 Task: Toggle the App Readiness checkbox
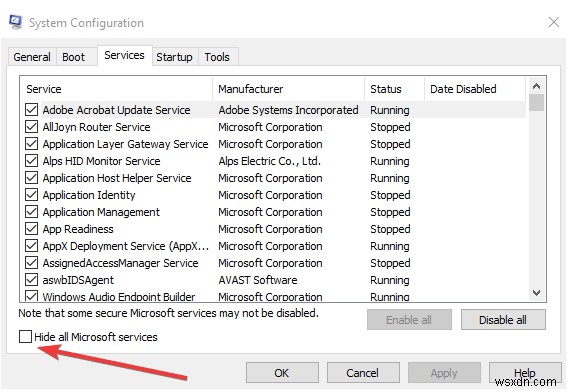[32, 229]
